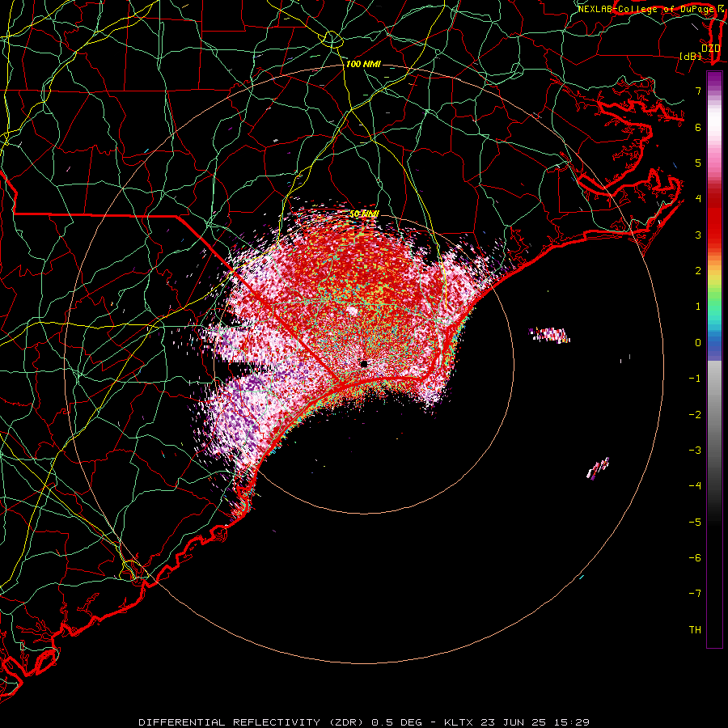Click the 2 value on the dB scale
The image size is (728, 728).
click(x=698, y=271)
